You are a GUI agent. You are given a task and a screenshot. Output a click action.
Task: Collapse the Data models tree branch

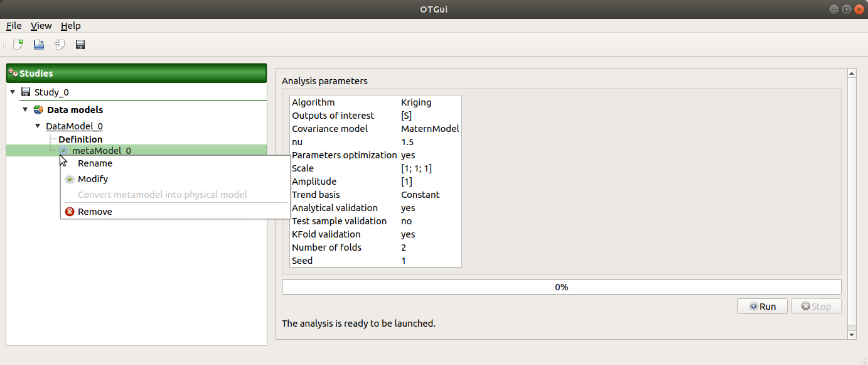click(x=25, y=110)
